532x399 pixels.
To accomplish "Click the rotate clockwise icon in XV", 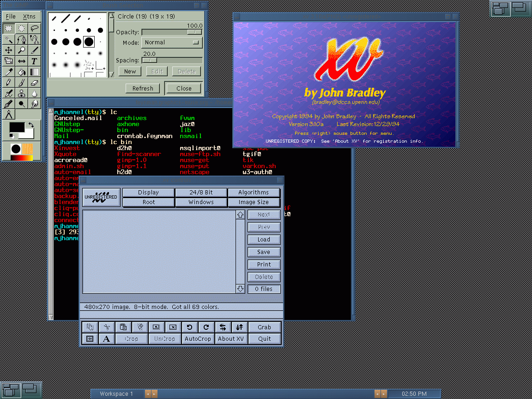I will pos(206,327).
